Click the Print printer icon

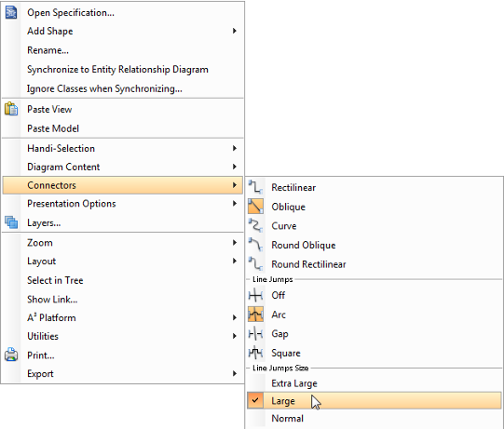(x=11, y=355)
